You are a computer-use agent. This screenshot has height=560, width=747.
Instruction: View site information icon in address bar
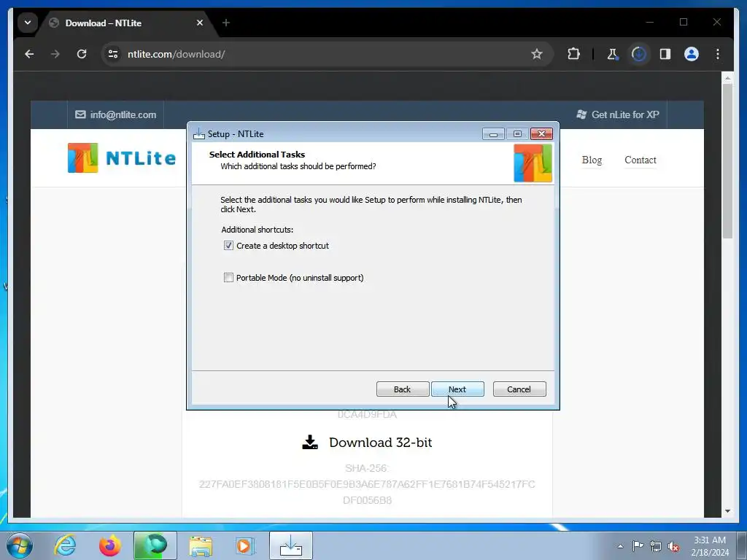coord(113,54)
